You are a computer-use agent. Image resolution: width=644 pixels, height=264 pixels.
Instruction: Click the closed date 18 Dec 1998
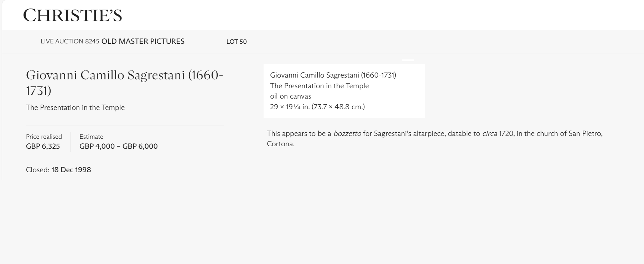click(71, 170)
